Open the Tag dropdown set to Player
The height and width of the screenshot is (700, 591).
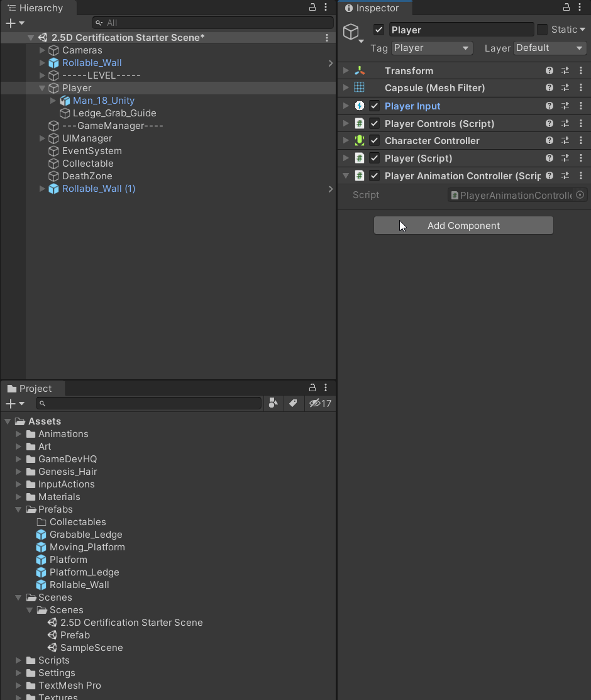tap(432, 48)
